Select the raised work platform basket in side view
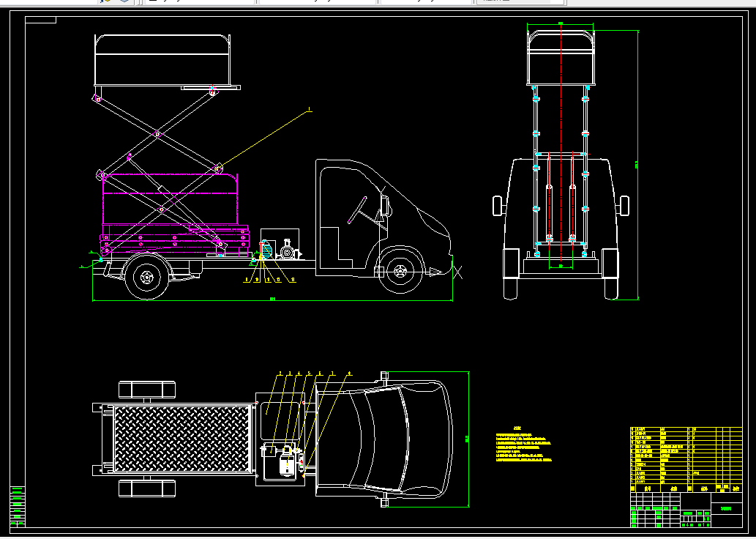The image size is (756, 539). (162, 60)
